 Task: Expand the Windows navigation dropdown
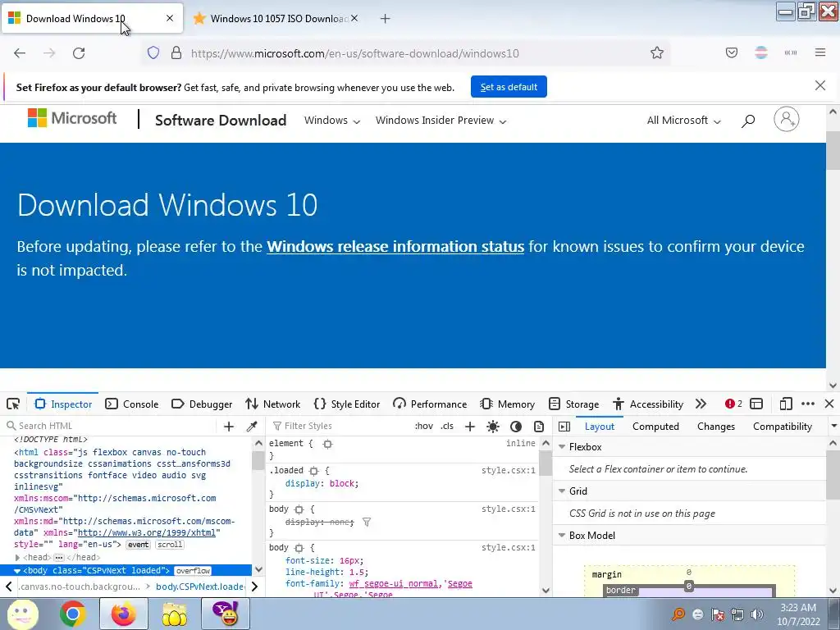tap(332, 121)
